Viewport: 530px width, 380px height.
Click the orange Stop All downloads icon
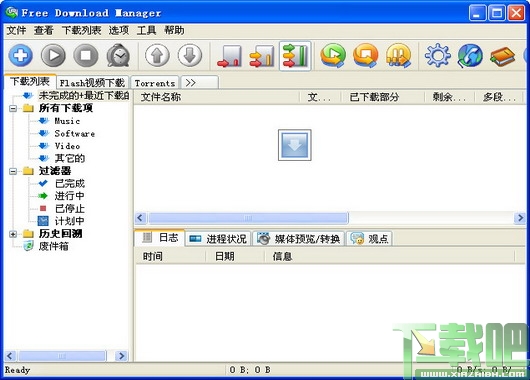[366, 55]
